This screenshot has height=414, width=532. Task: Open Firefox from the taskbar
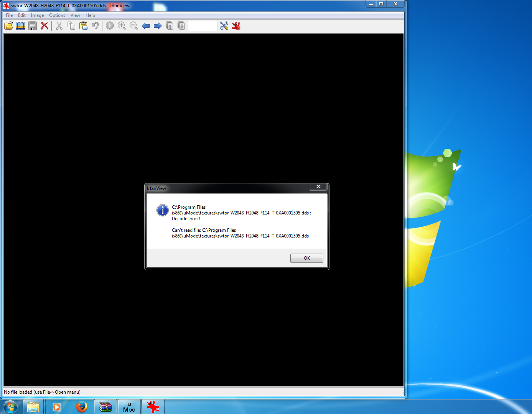81,407
